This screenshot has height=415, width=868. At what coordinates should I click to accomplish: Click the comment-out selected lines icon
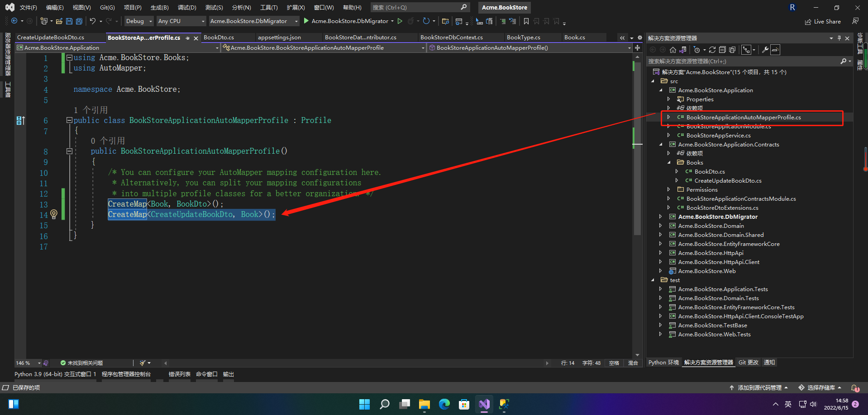point(503,21)
